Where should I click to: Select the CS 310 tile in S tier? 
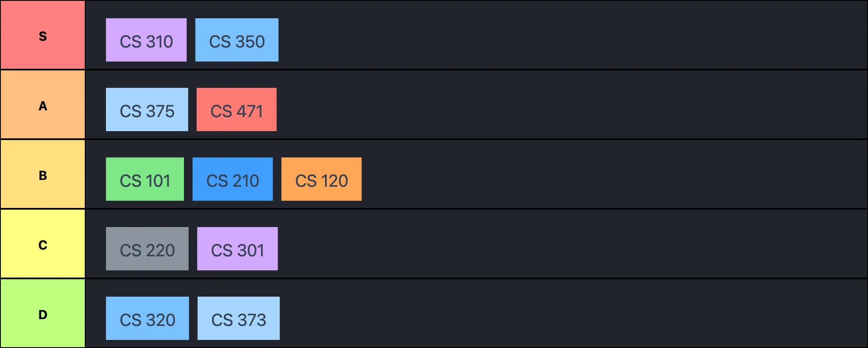coord(146,40)
